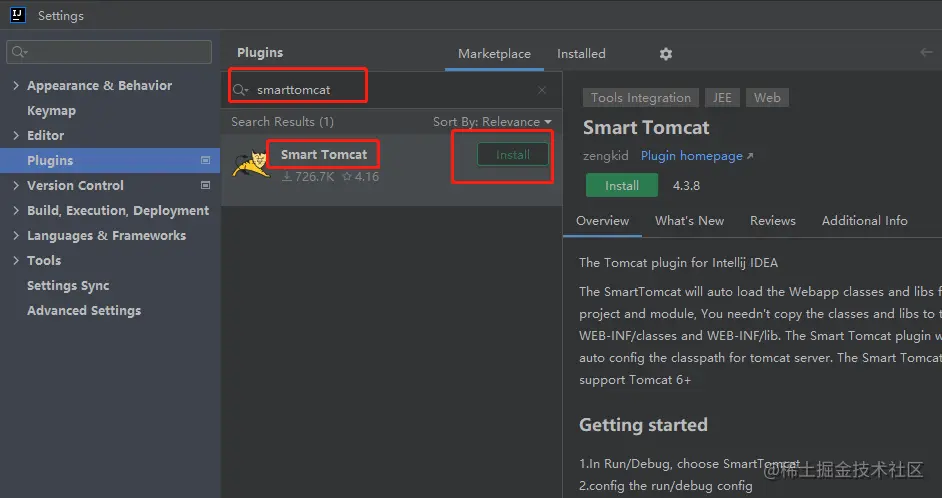Click the Getting started heading
942x498 pixels.
coord(643,425)
